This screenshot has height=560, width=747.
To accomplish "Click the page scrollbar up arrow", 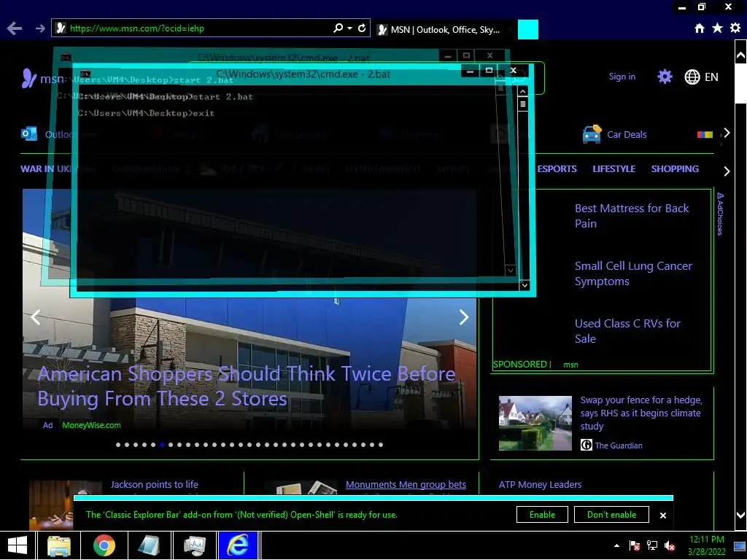I will [740, 55].
